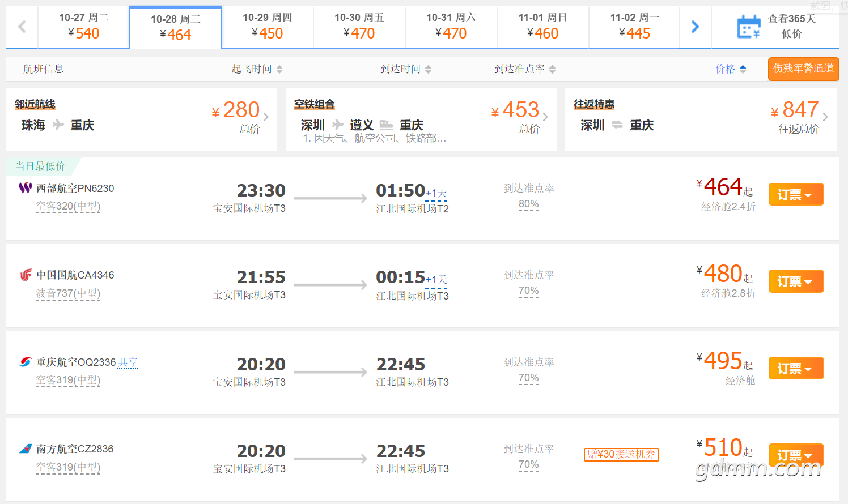The image size is (848, 504).
Task: Open the 共享 codeshare link on OQ2336
Action: 128,362
